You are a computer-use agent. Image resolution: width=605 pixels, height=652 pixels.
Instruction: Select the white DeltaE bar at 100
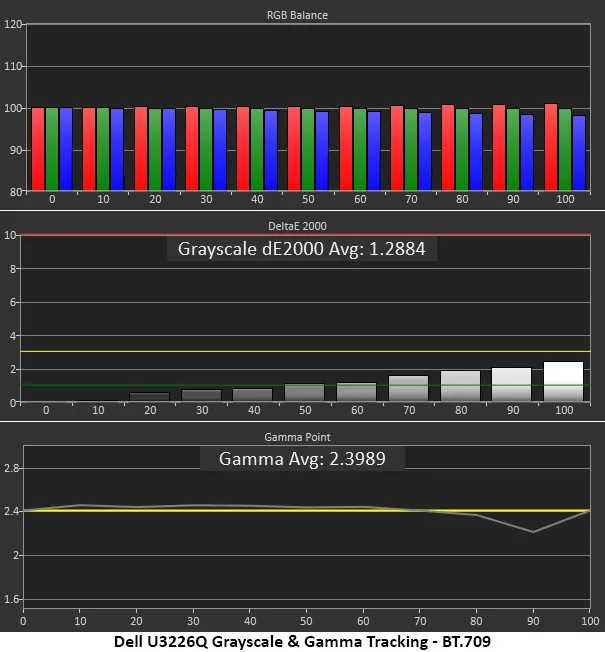563,382
